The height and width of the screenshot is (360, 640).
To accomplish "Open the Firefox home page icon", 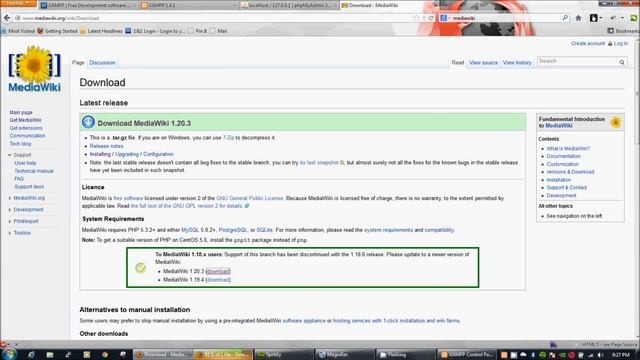I will click(578, 18).
